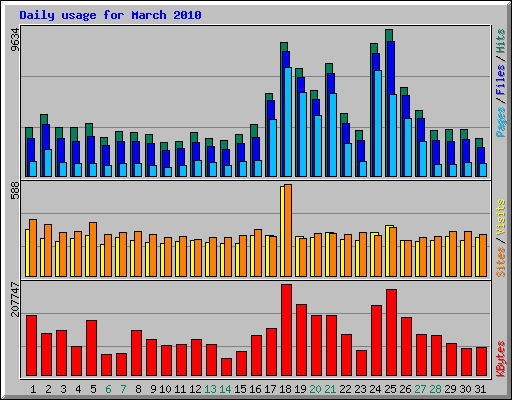This screenshot has height=400, width=512.
Task: Click the tall orange visits bar for day 18
Action: tap(288, 230)
